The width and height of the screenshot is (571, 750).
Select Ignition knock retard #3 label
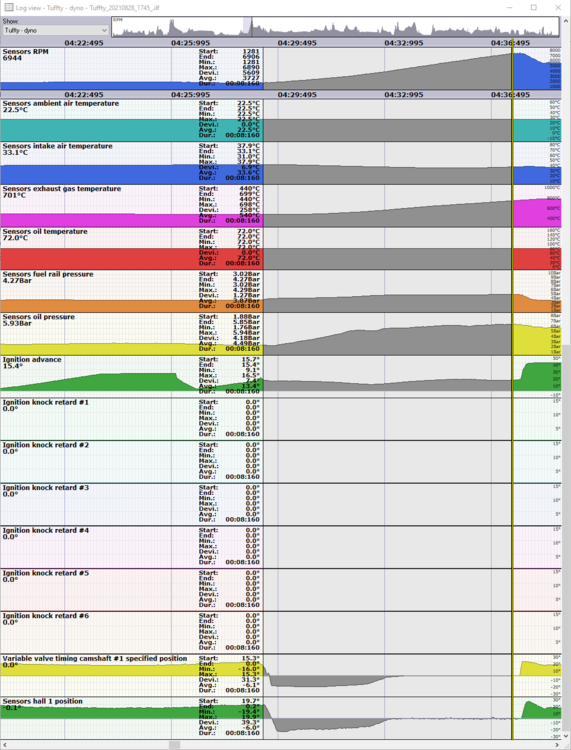click(x=45, y=487)
